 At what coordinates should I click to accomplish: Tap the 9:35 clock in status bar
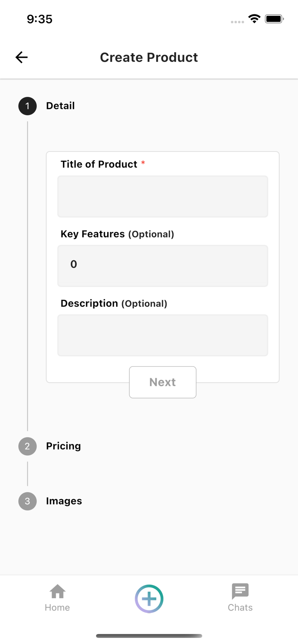click(x=40, y=19)
